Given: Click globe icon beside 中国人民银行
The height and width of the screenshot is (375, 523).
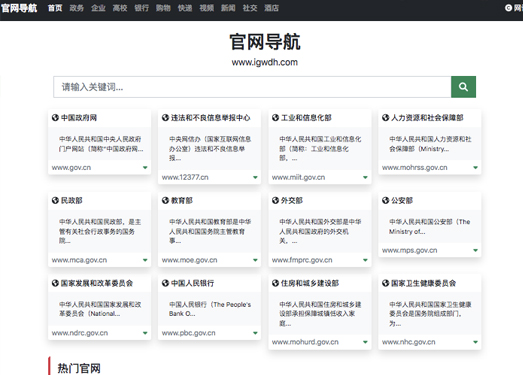Looking at the screenshot, I should coord(165,283).
